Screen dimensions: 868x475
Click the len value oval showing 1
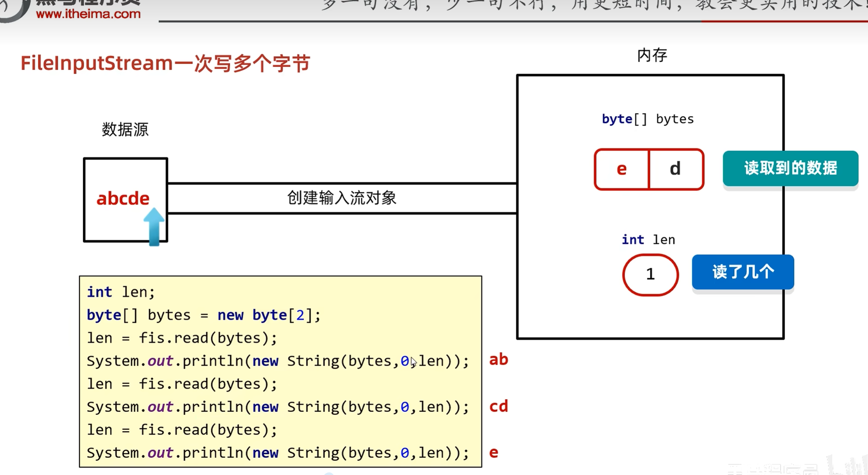pos(650,275)
